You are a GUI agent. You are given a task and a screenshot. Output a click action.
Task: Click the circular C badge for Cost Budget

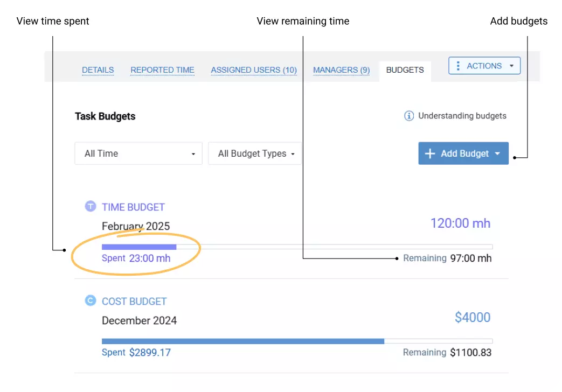pos(90,300)
